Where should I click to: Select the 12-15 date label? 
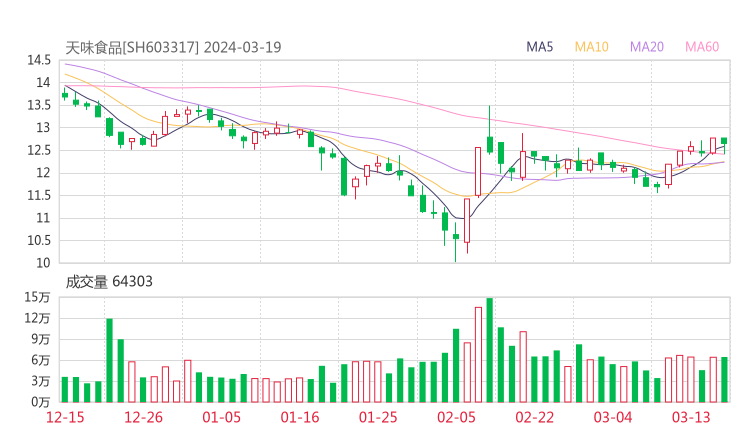click(65, 417)
